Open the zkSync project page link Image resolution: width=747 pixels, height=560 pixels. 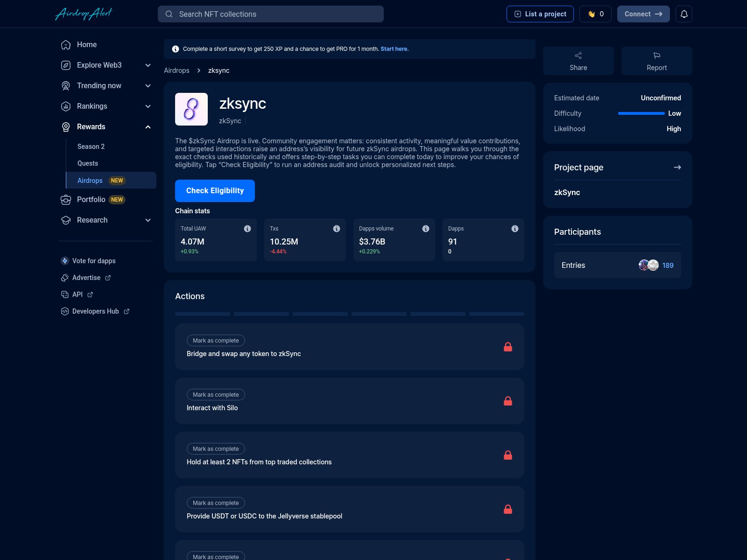567,192
